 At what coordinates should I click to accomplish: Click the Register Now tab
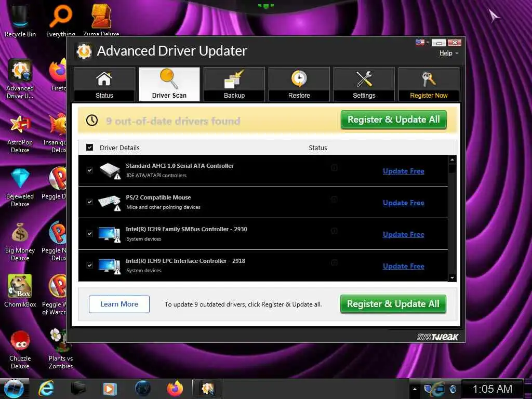(x=429, y=84)
